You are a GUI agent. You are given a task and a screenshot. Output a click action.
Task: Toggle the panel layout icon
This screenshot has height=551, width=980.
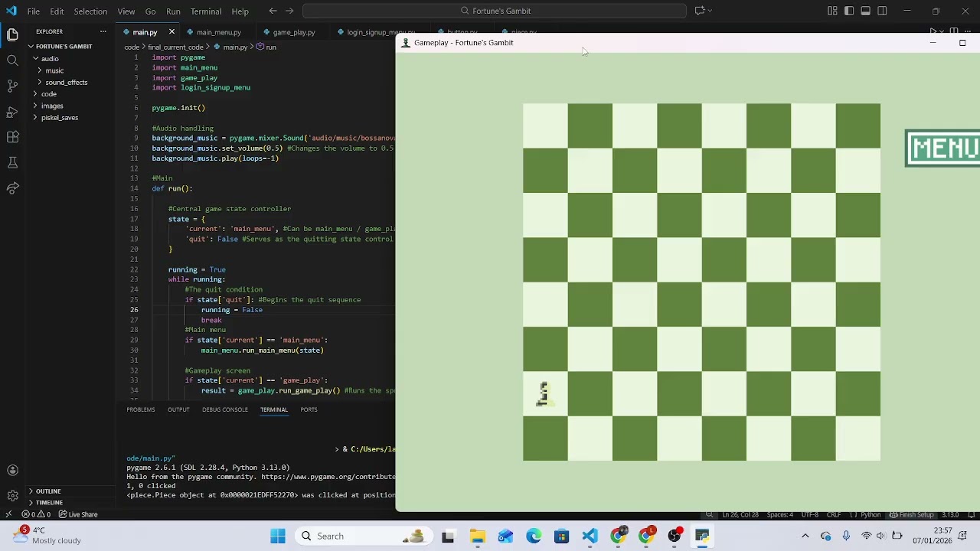click(x=865, y=11)
